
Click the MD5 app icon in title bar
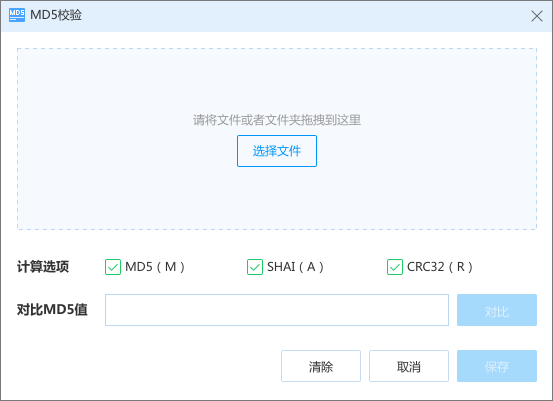(x=17, y=15)
